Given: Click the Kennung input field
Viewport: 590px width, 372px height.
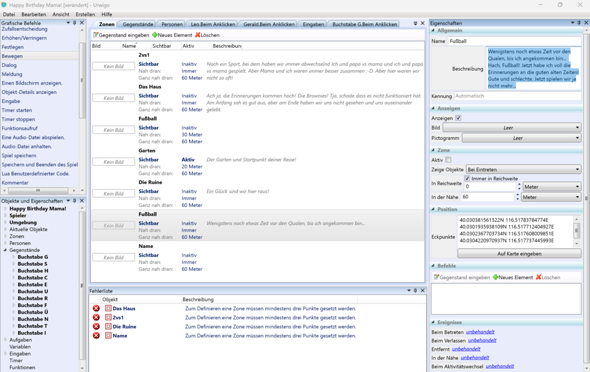Looking at the screenshot, I should 517,96.
